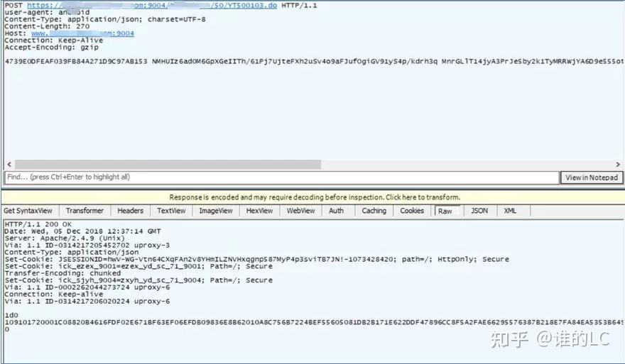The height and width of the screenshot is (364, 625).
Task: Click the response body line starting 109101720001
Action: [314, 322]
